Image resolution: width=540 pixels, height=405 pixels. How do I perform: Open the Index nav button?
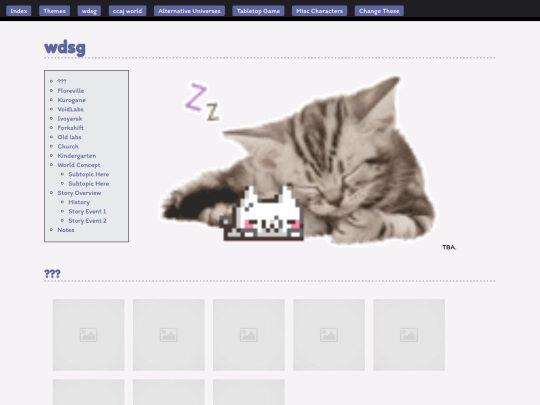point(19,11)
